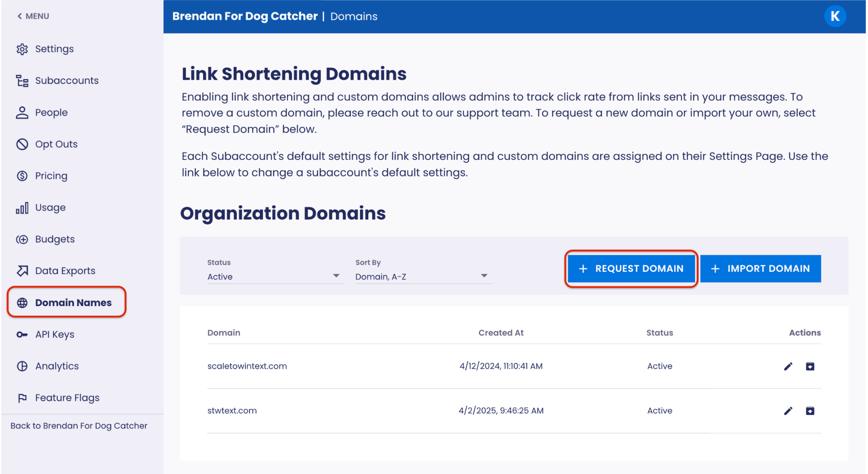Go to Subaccounts in the sidebar
The image size is (868, 474).
(67, 81)
